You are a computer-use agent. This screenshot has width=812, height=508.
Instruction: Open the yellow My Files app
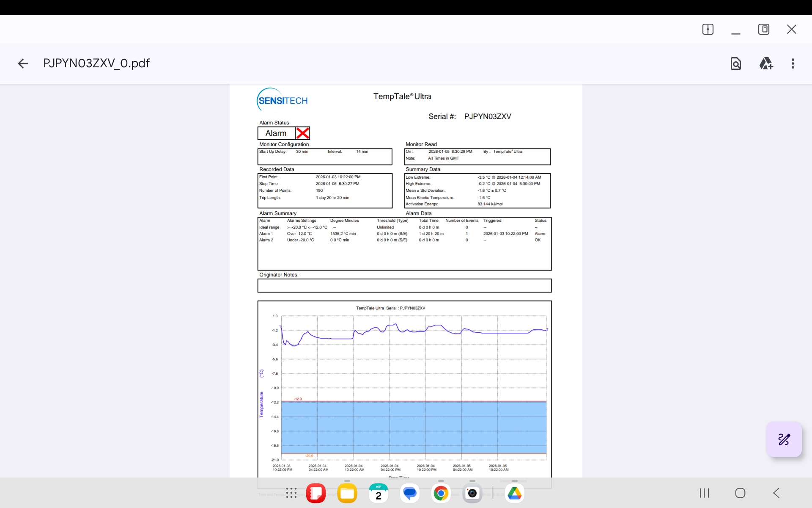347,493
